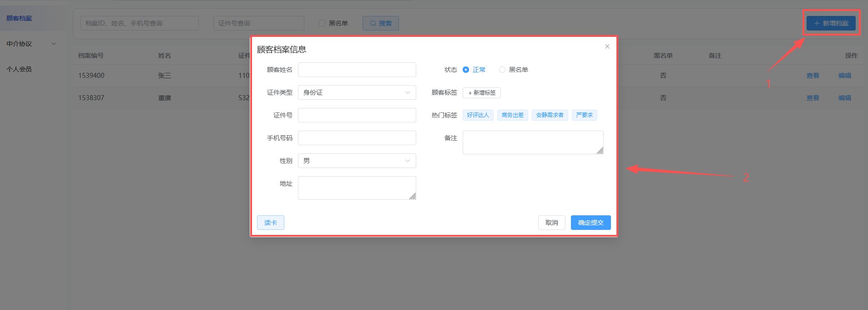Focus the 证件号 input field in dialog
The width and height of the screenshot is (868, 310).
coord(357,115)
